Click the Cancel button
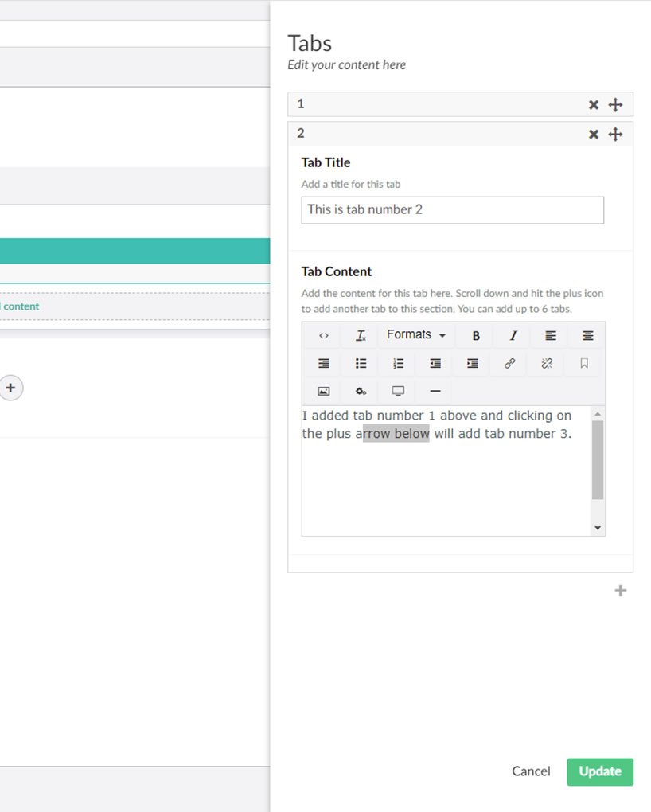Viewport: 651px width, 812px height. pyautogui.click(x=531, y=771)
